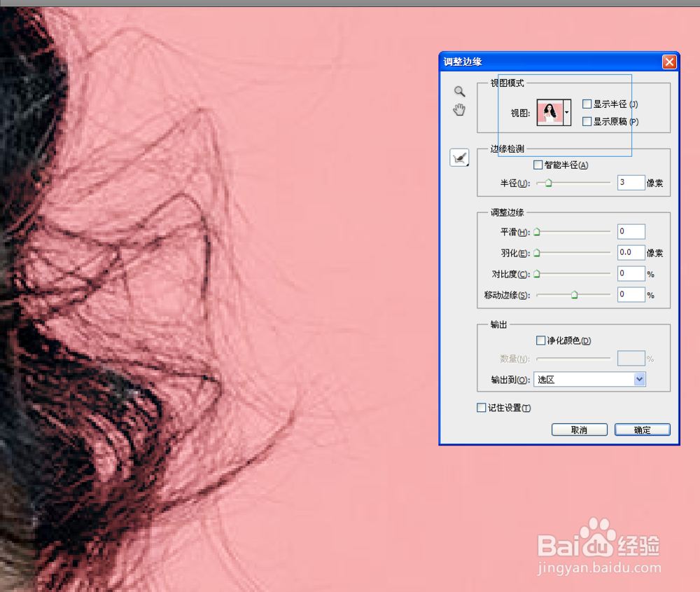The image size is (700, 592).
Task: Select the Zoom tool in Refine Edge dialog
Action: [x=459, y=92]
